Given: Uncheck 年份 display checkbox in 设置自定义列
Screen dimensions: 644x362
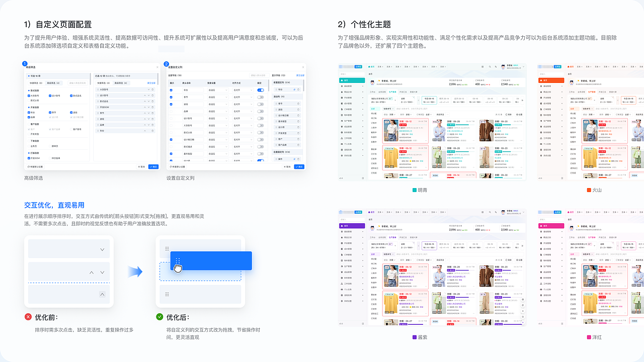Looking at the screenshot, I should point(171,90).
